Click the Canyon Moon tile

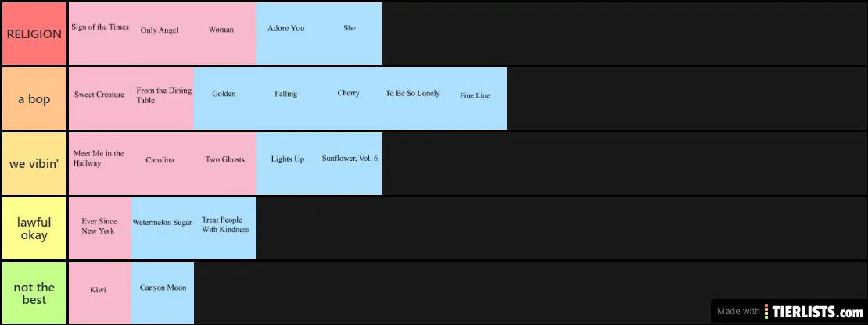click(163, 293)
